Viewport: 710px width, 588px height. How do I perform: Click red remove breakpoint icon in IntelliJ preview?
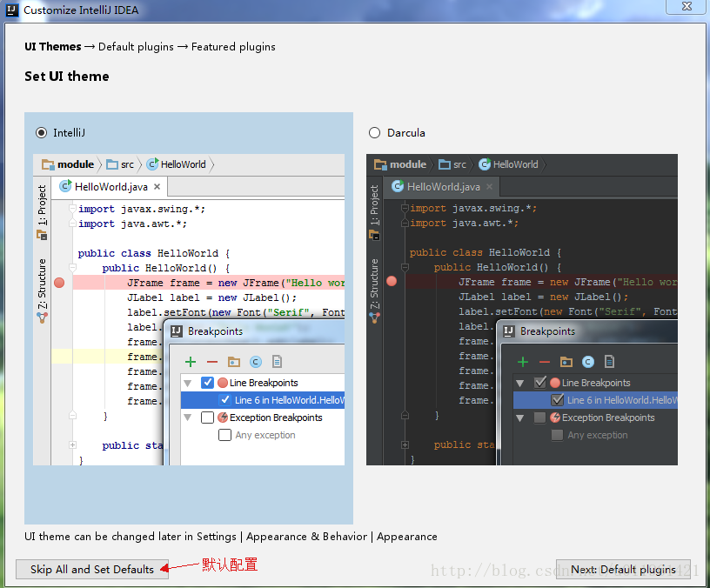pyautogui.click(x=212, y=362)
